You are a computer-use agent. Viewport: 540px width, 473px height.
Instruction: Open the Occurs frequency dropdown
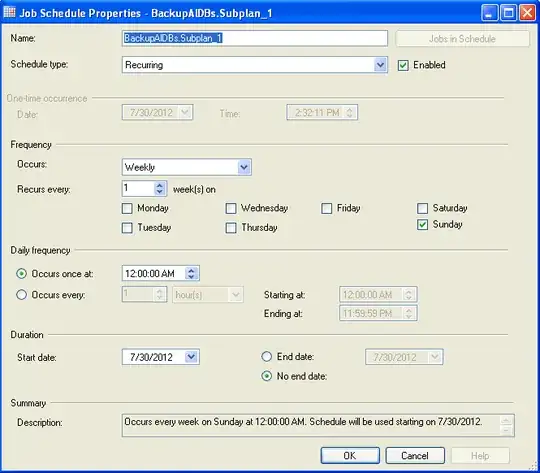244,167
